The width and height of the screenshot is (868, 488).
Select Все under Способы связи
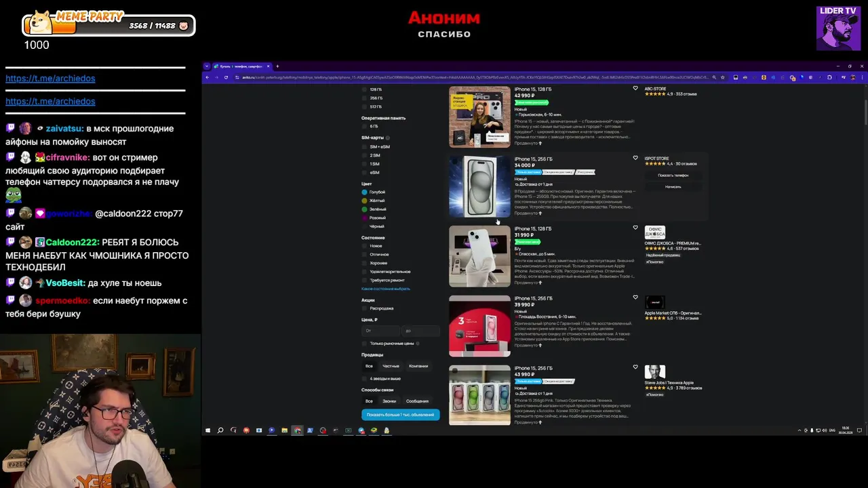369,401
